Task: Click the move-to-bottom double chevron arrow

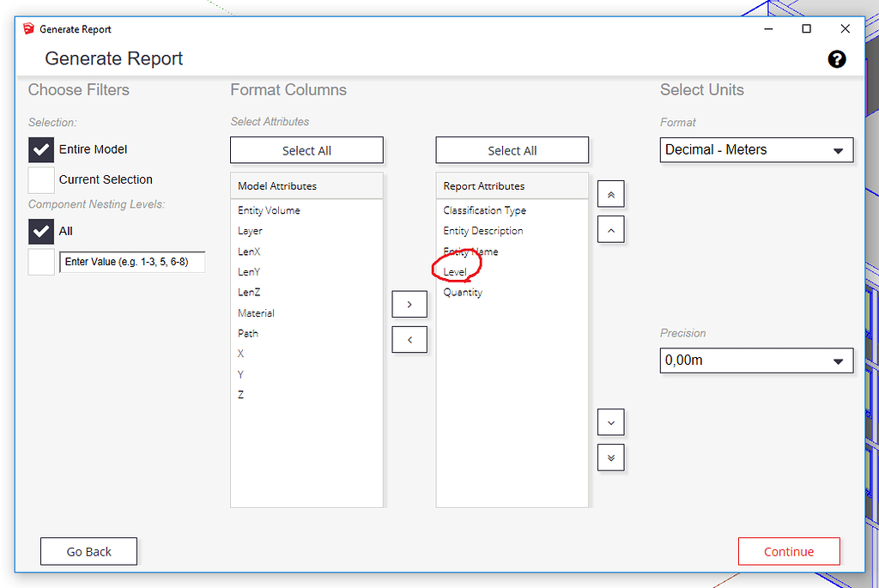Action: click(x=610, y=458)
